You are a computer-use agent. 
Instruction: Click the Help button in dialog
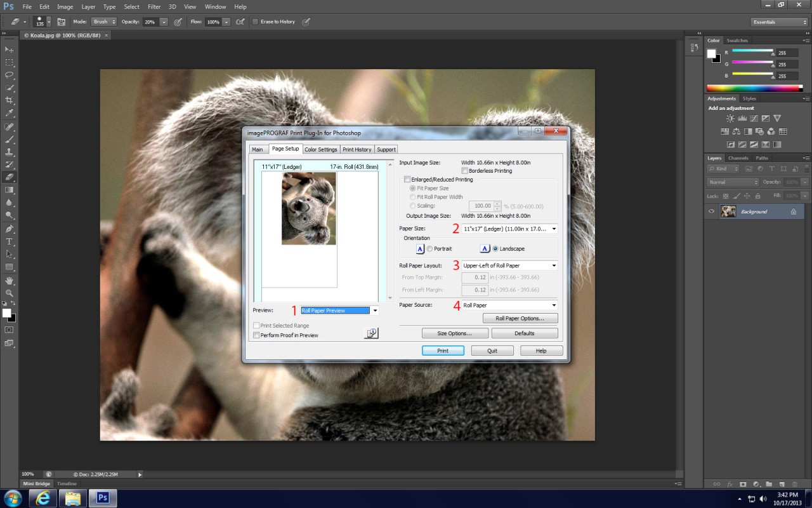coord(541,351)
